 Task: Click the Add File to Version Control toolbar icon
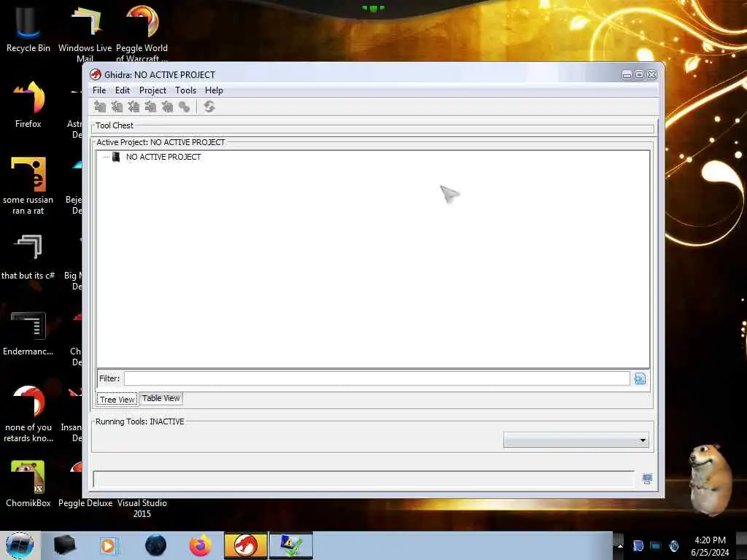(100, 106)
